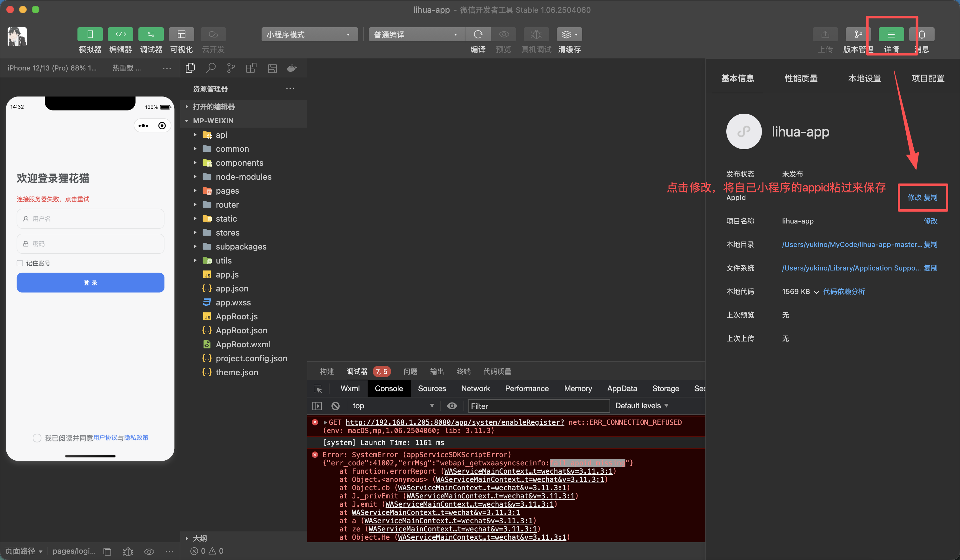Click the element inspector arrow icon
This screenshot has width=960, height=560.
coord(317,389)
